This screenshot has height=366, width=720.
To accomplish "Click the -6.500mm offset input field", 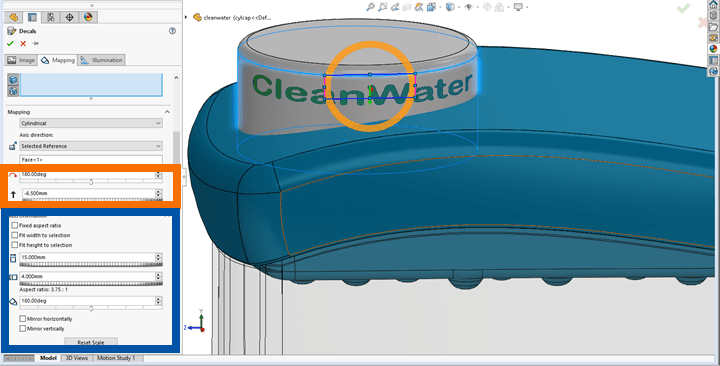I will click(x=88, y=193).
